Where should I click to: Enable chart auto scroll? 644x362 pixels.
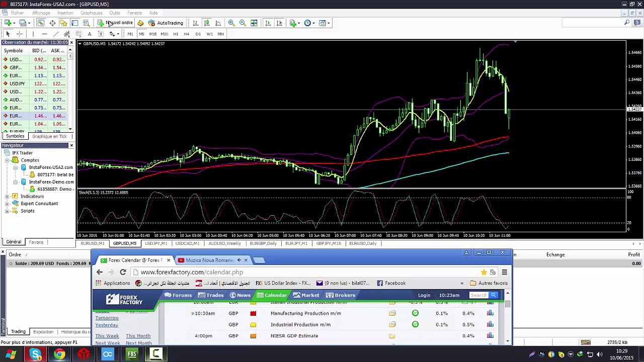tap(268, 23)
